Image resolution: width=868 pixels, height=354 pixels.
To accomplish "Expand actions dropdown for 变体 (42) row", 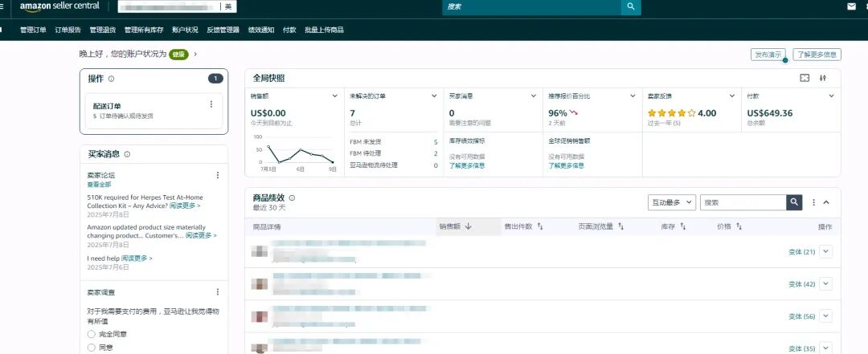I will (x=826, y=283).
